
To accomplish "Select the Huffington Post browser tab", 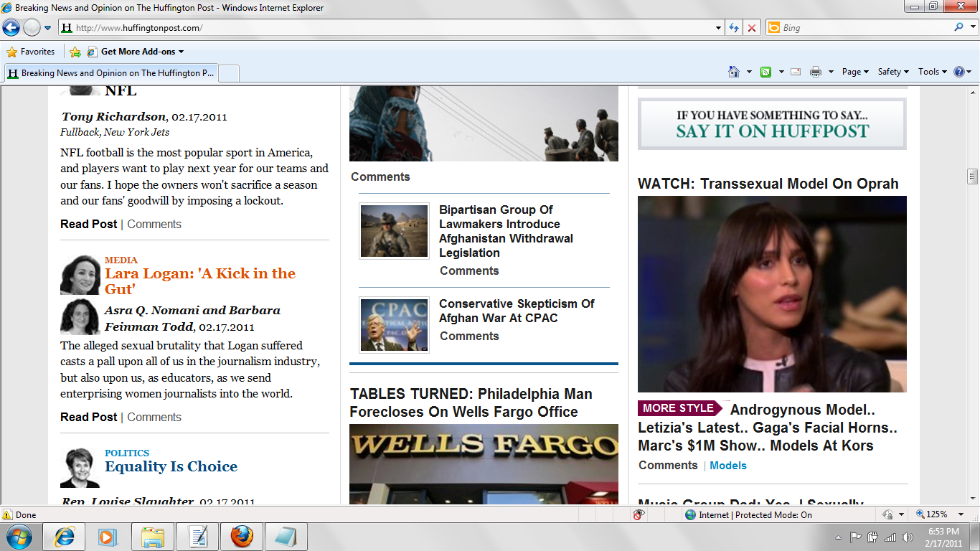I will tap(110, 73).
